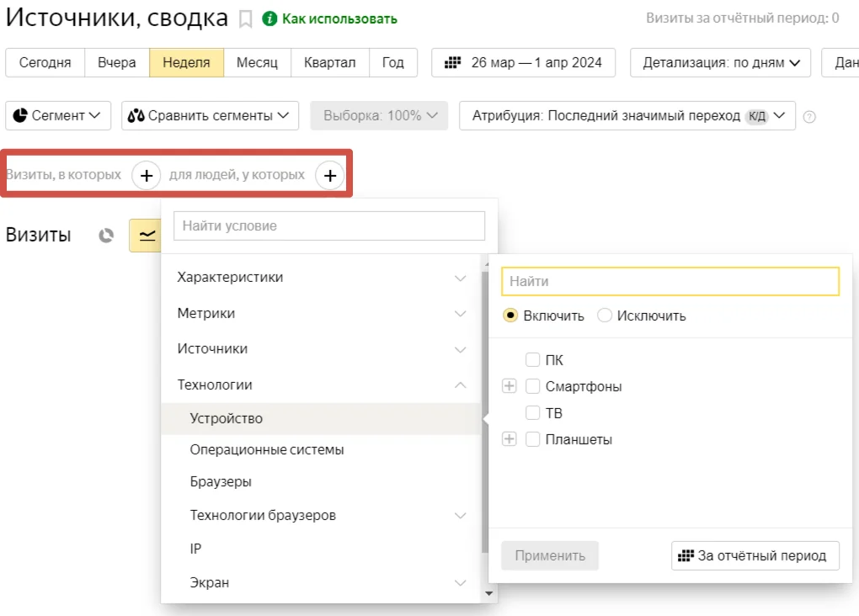Open the Детализация: по дням dropdown

point(720,63)
